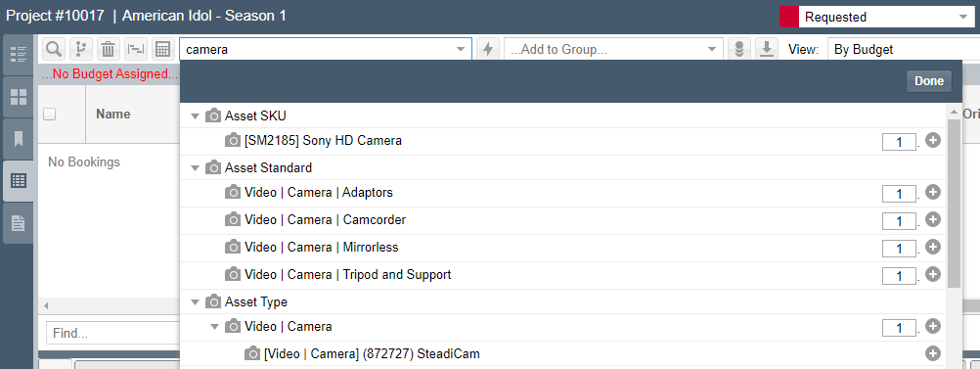Open the calculator icon in toolbar
Viewport: 980px width, 369px height.
[x=162, y=49]
